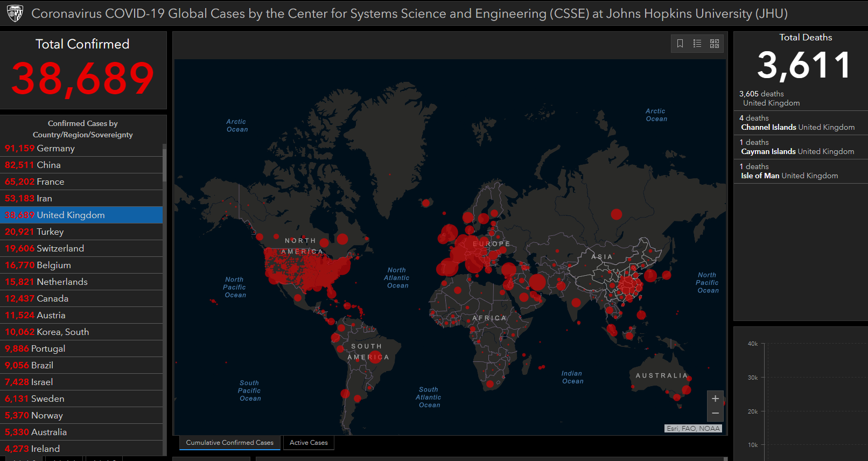868x461 pixels.
Task: Click the large red circle over Iran
Action: (537, 282)
